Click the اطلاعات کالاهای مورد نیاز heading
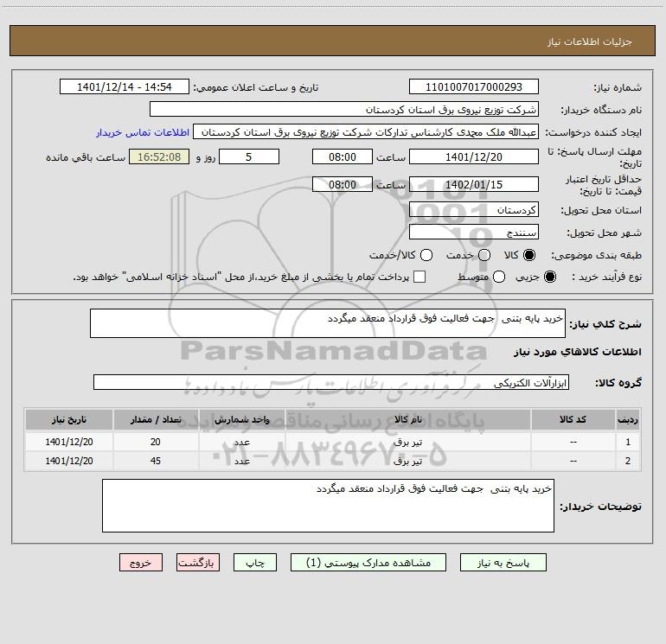 [577, 352]
